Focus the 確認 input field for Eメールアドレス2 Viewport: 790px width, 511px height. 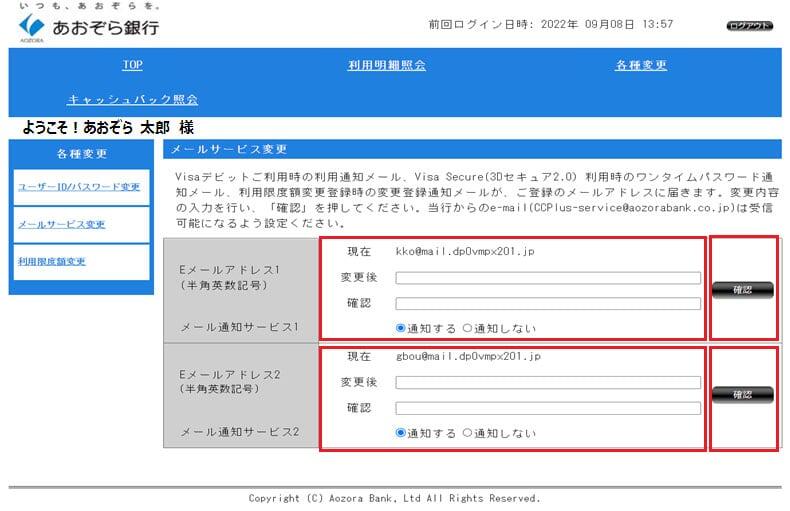(x=548, y=408)
